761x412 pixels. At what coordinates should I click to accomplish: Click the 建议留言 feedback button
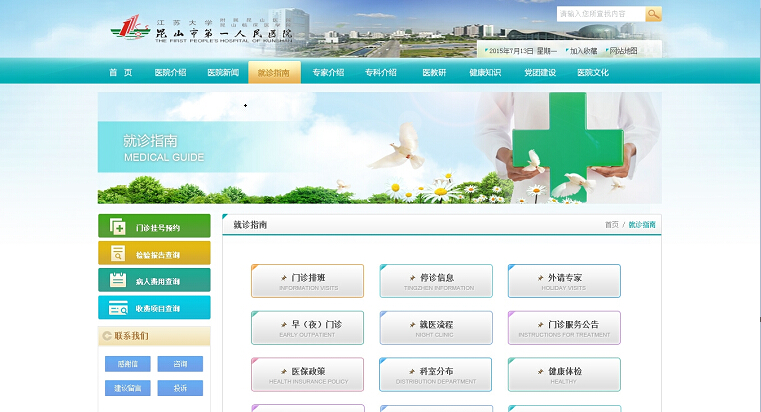coord(127,388)
